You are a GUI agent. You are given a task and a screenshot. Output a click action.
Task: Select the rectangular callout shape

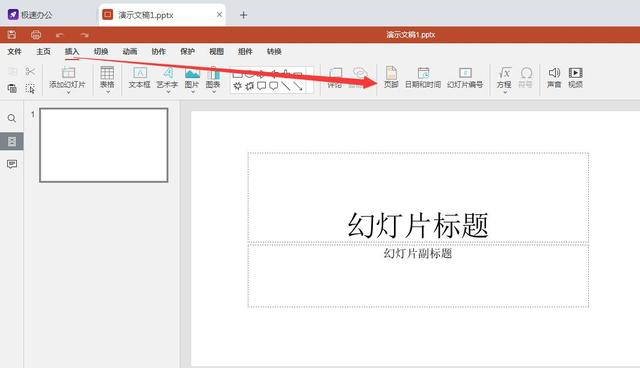[x=262, y=86]
